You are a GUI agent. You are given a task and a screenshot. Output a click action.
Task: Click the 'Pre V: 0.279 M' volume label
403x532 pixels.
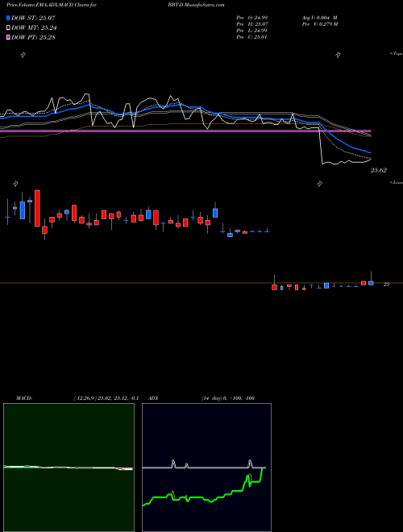coord(319,24)
